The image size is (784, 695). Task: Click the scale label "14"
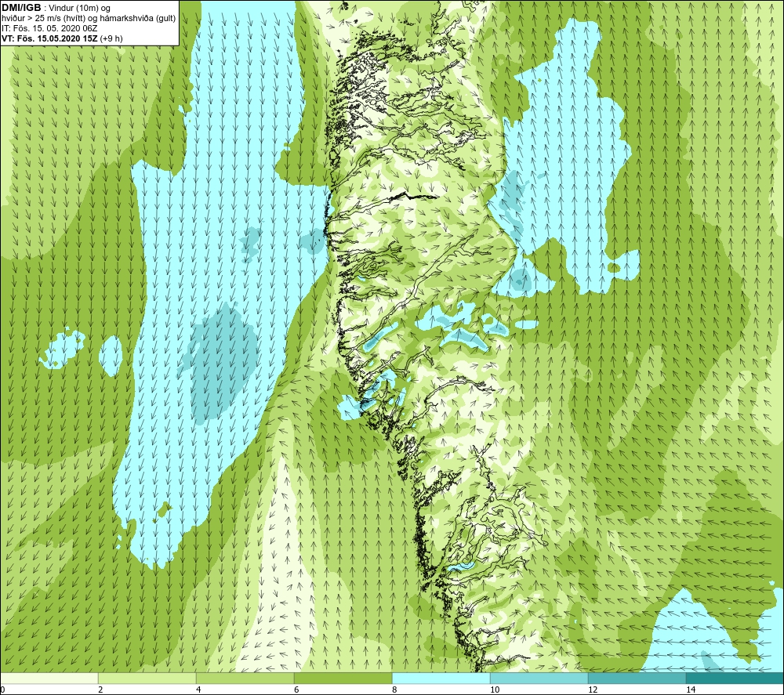(x=691, y=690)
